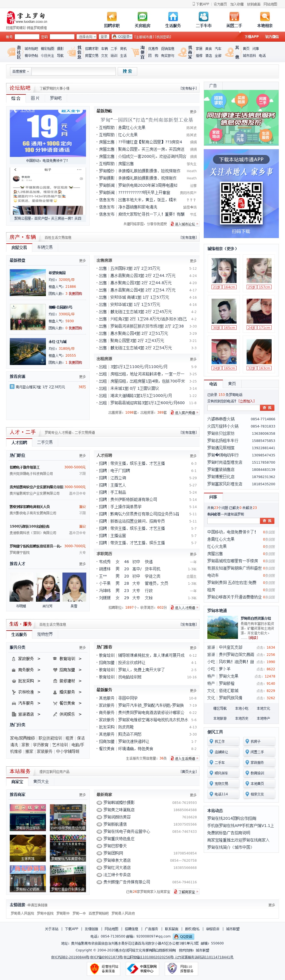Open the 本地相亲 magnifier icon
Image resolution: width=285 pixels, height=980 pixels.
pyautogui.click(x=264, y=17)
